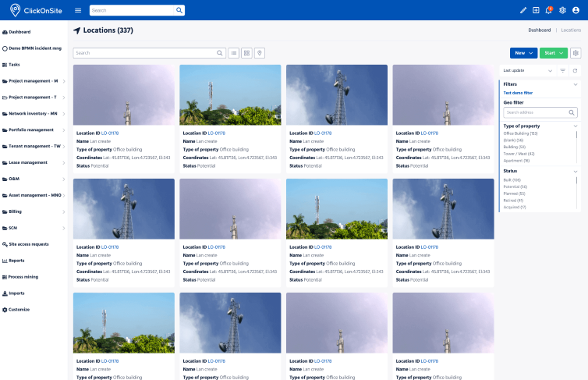Open Demo BPMN incident mng sidebar item
Viewport: 588px width, 380px height.
click(32, 48)
